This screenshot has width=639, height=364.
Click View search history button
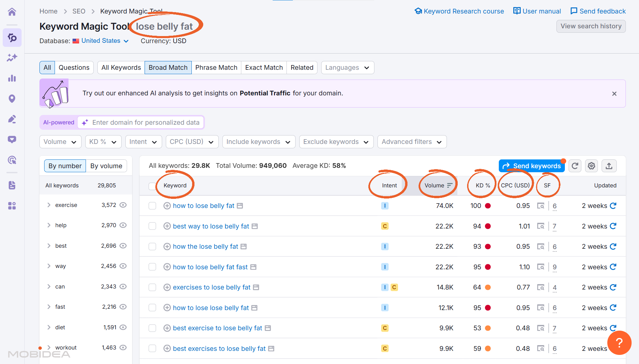(x=591, y=26)
